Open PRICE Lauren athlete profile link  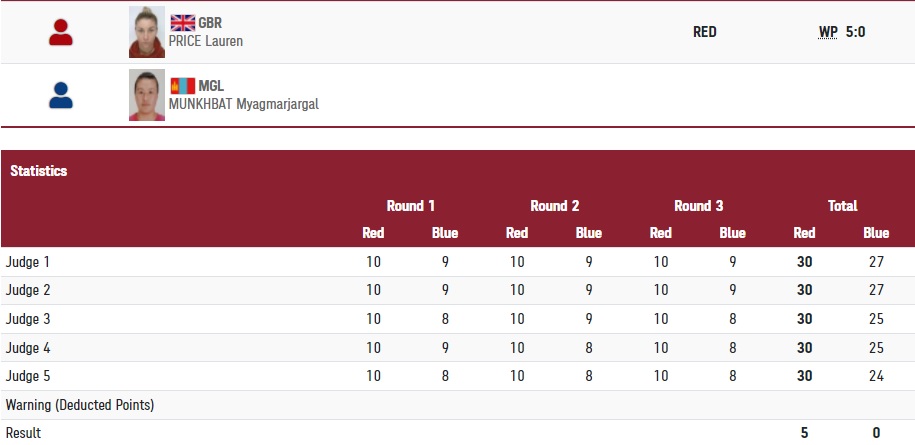tap(206, 41)
